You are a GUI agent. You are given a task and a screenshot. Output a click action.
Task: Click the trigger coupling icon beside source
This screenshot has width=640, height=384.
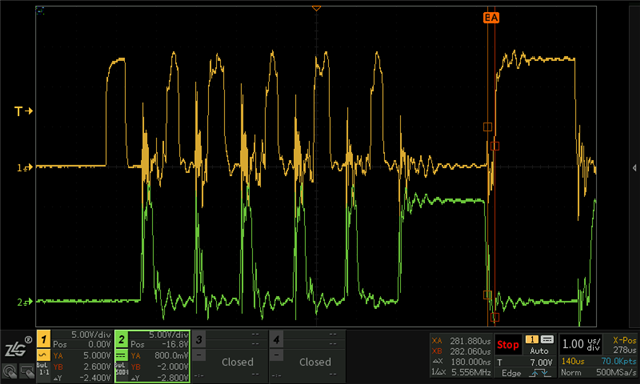point(547,340)
